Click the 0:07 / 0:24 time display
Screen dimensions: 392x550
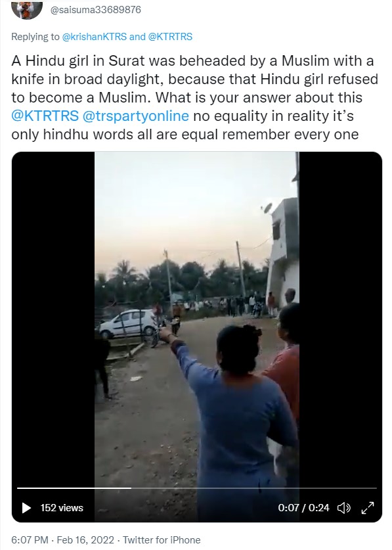coord(303,507)
